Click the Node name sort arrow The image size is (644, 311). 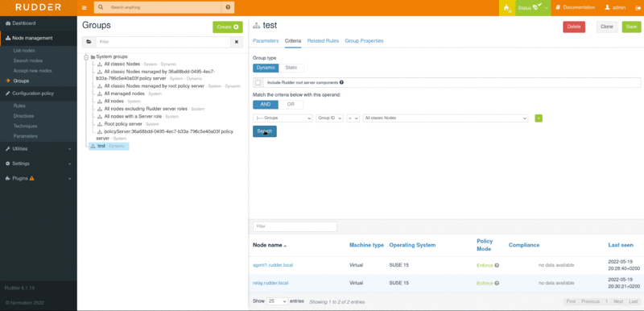(285, 246)
